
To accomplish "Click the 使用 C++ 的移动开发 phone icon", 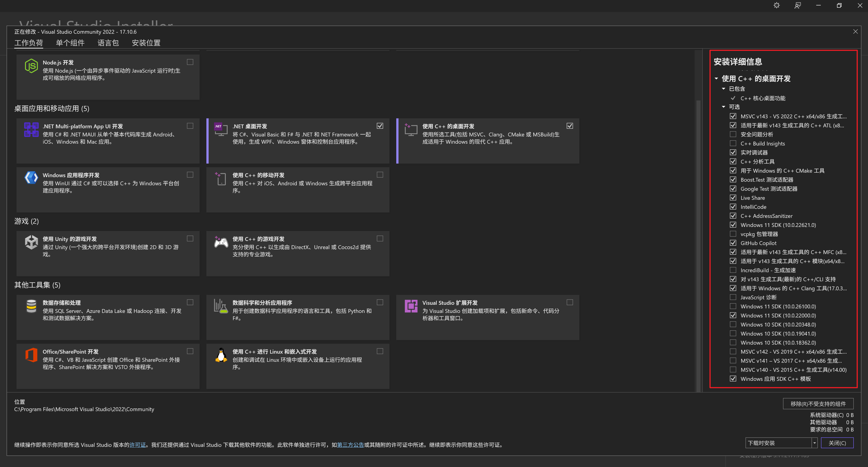I will click(221, 179).
